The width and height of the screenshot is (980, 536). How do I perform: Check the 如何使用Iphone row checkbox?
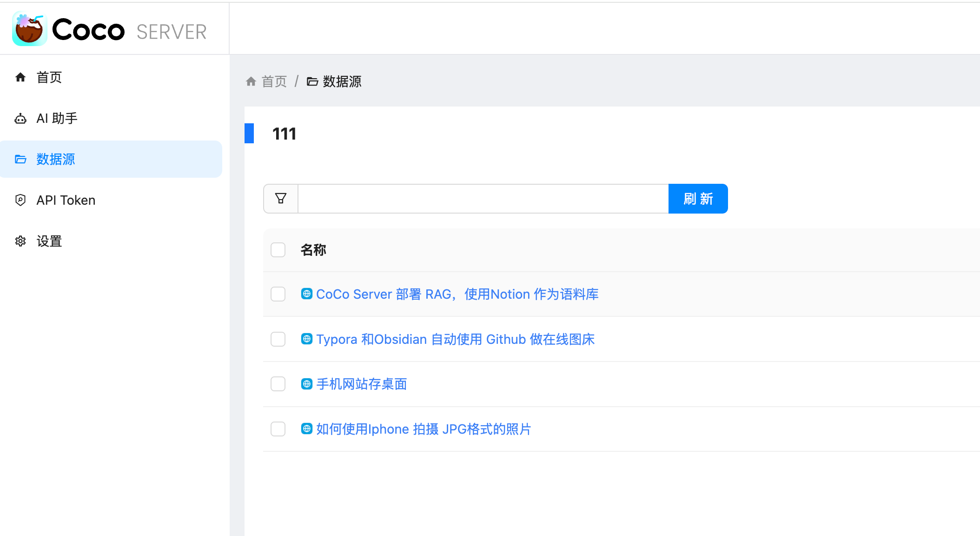click(x=278, y=429)
